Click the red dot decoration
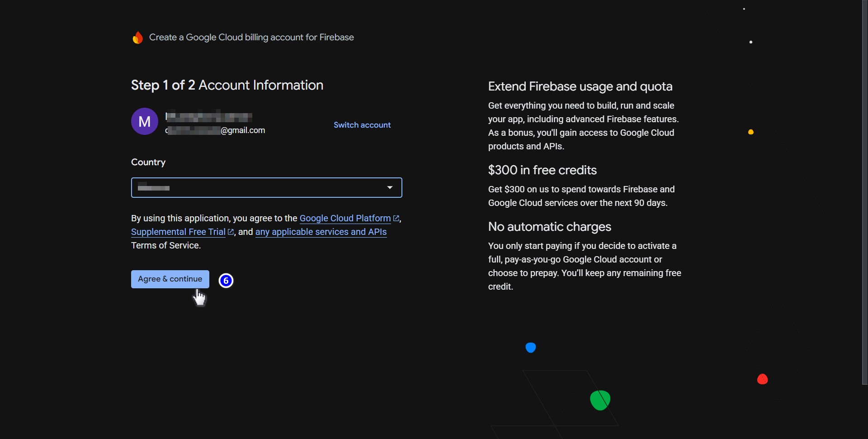The width and height of the screenshot is (868, 439). (762, 379)
